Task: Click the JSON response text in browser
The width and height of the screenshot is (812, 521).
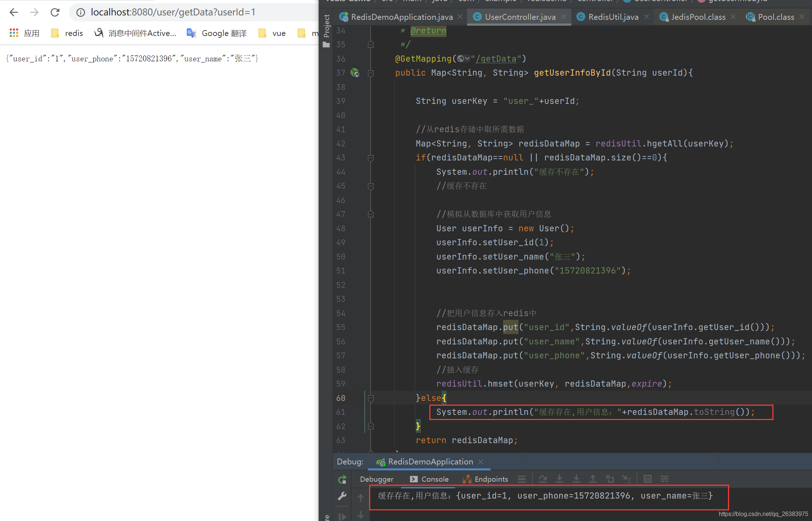Action: 132,59
